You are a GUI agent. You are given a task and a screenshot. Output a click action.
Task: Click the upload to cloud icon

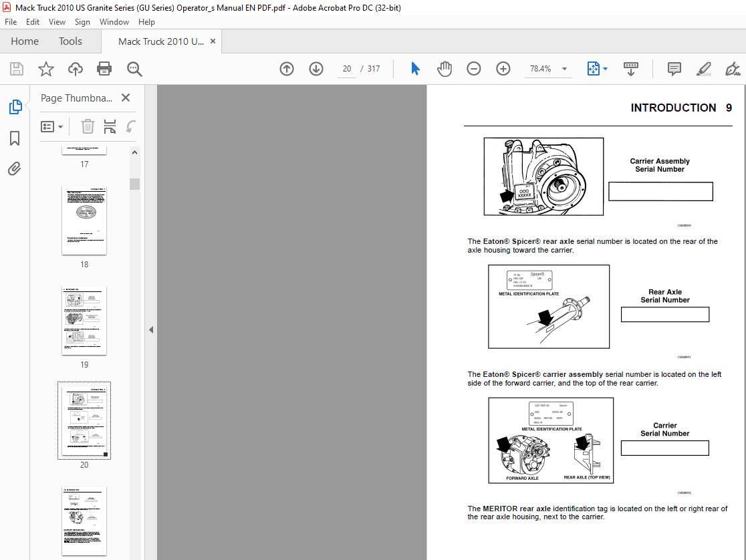tap(75, 69)
